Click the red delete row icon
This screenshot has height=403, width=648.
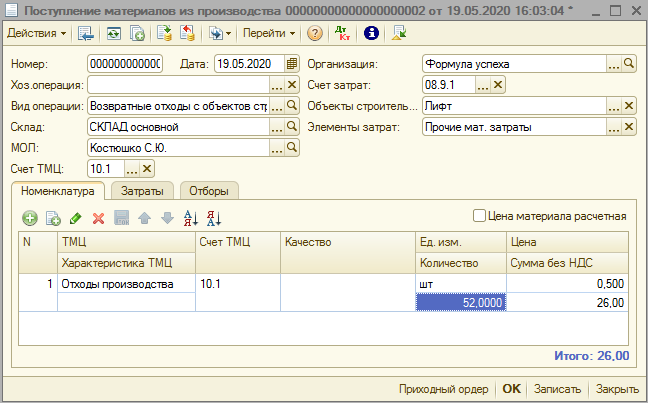coord(98,217)
